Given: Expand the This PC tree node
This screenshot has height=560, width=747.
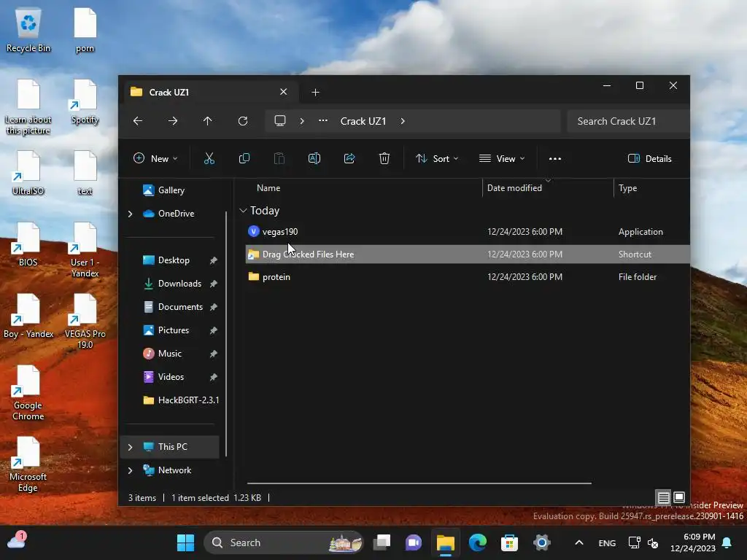Looking at the screenshot, I should [130, 447].
